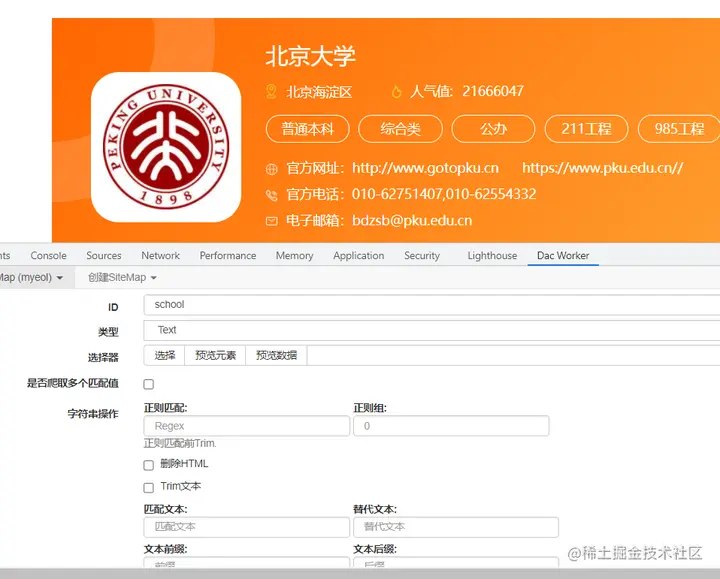
Task: Click the 选择 selector button
Action: point(164,355)
